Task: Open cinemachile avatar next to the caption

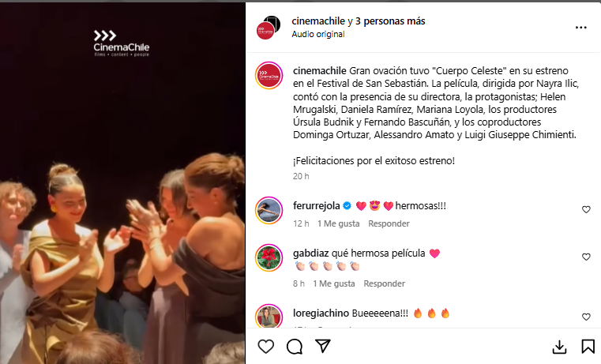Action: (x=269, y=75)
